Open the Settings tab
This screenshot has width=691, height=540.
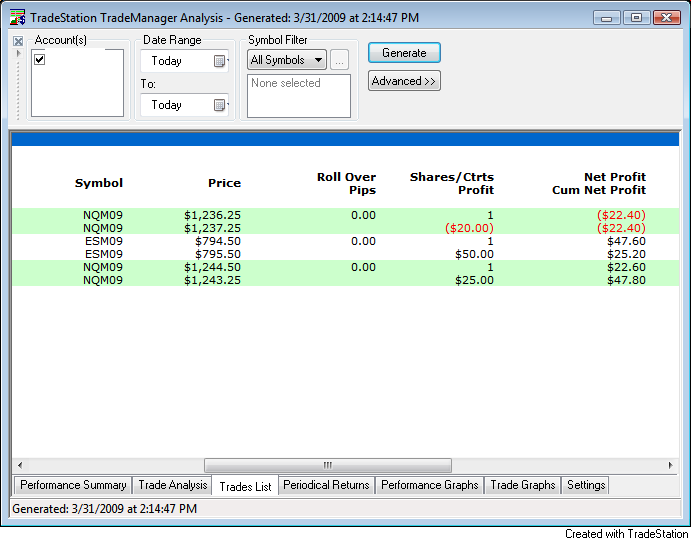586,485
